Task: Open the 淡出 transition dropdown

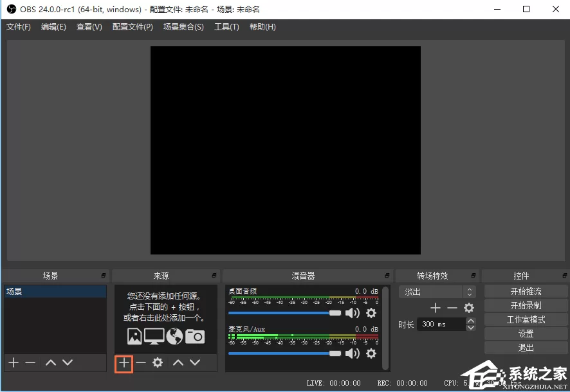Action: 437,292
